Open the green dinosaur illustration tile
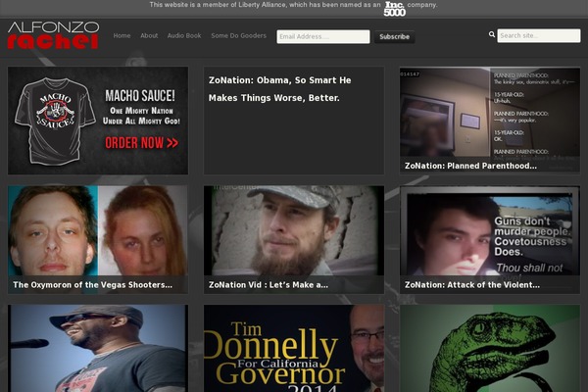Image resolution: width=588 pixels, height=392 pixels. tap(490, 348)
